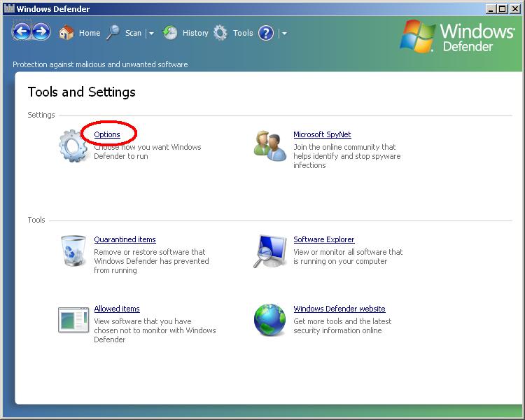Open the Allowed items link

tap(117, 309)
